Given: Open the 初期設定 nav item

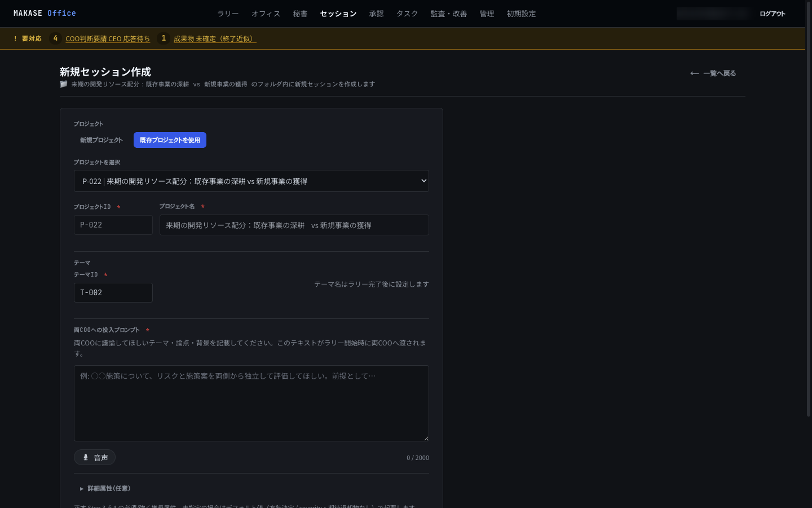Looking at the screenshot, I should coord(521,14).
